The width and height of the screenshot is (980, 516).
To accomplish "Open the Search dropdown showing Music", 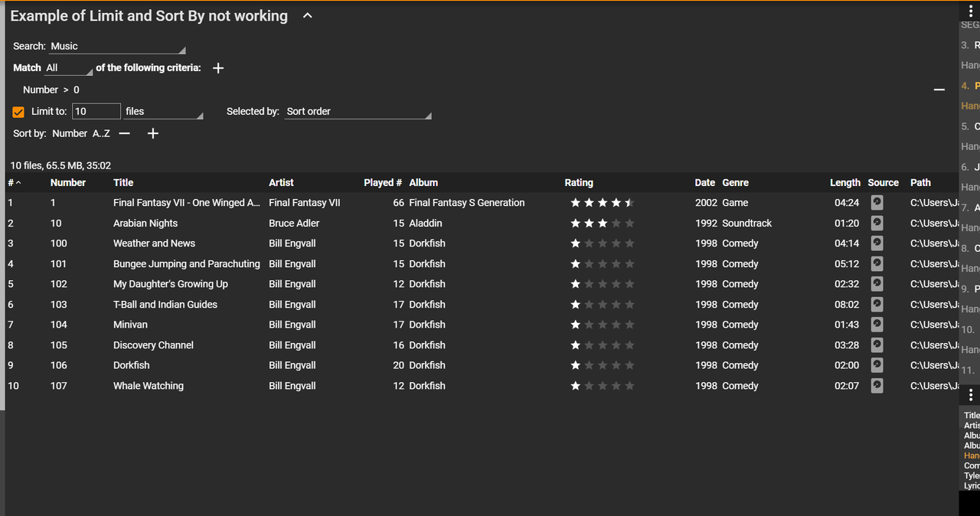I will coord(117,47).
